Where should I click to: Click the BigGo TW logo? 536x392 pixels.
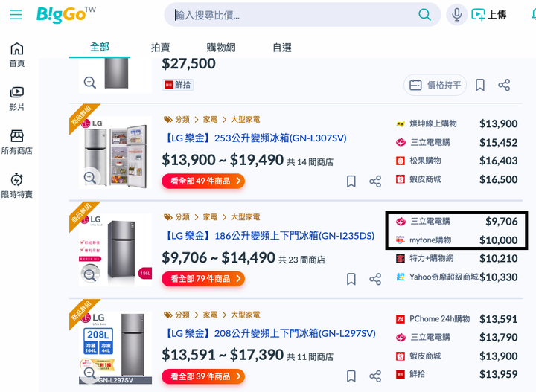(x=66, y=15)
